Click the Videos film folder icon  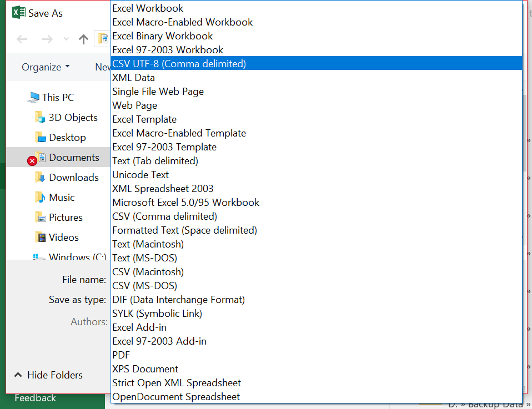(x=40, y=238)
